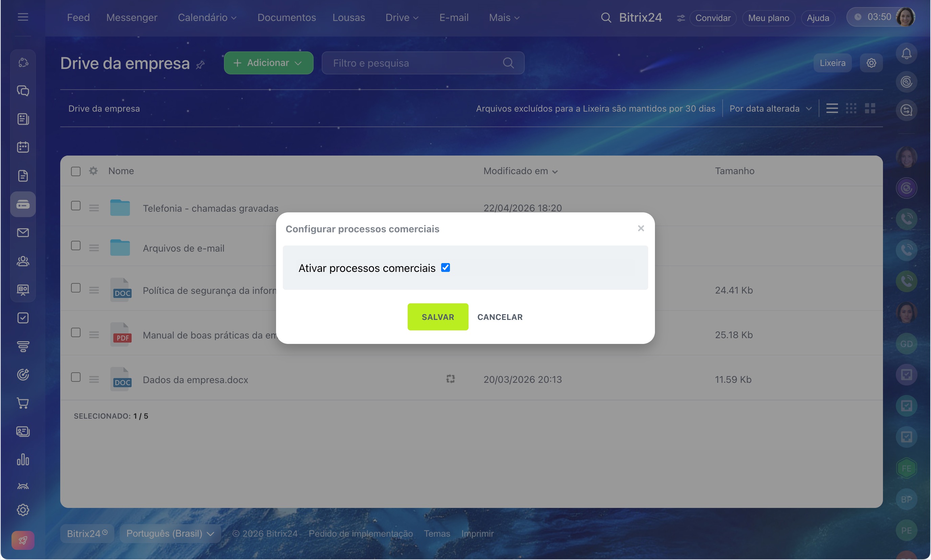
Task: Tick the select-all checkbox in table header
Action: point(76,171)
